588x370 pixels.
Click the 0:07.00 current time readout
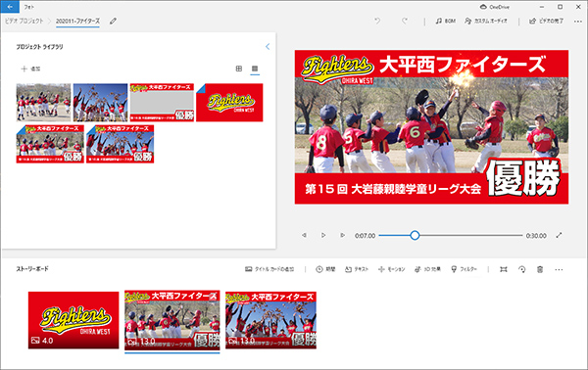click(x=365, y=236)
